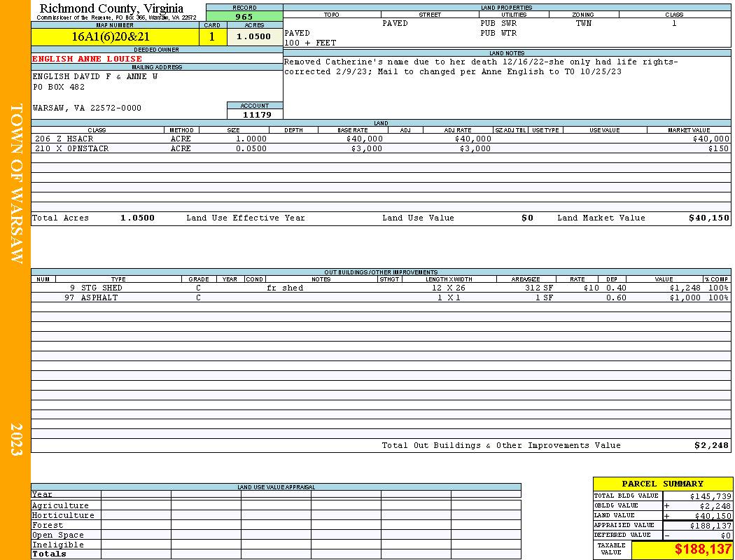Screen dimensions: 735x560
Task: Click the 0.0500 size cell
Action: pyautogui.click(x=251, y=148)
